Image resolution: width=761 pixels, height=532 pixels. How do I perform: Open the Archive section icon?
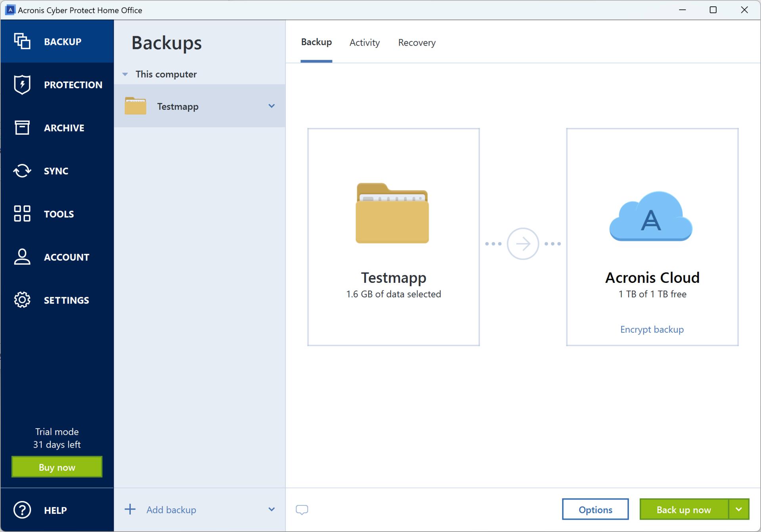tap(22, 128)
